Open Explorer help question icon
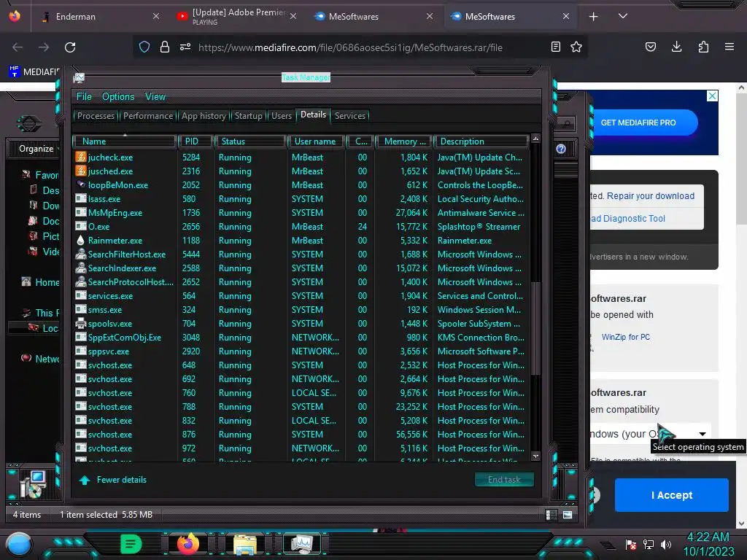747x560 pixels. tap(561, 149)
